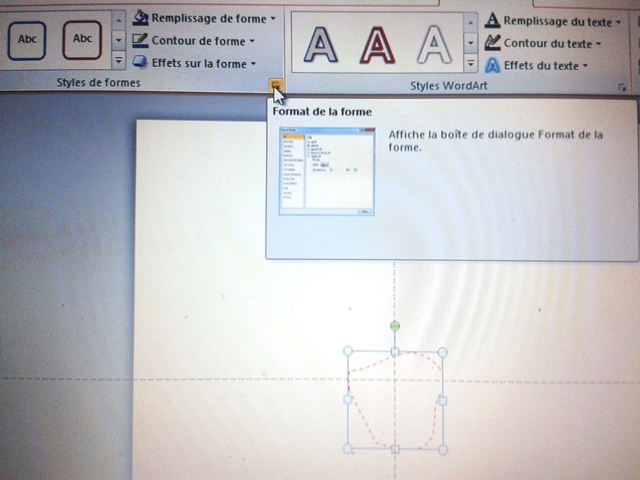This screenshot has height=480, width=640.
Task: Open the Format de la forme dialog launcher
Action: tap(276, 87)
